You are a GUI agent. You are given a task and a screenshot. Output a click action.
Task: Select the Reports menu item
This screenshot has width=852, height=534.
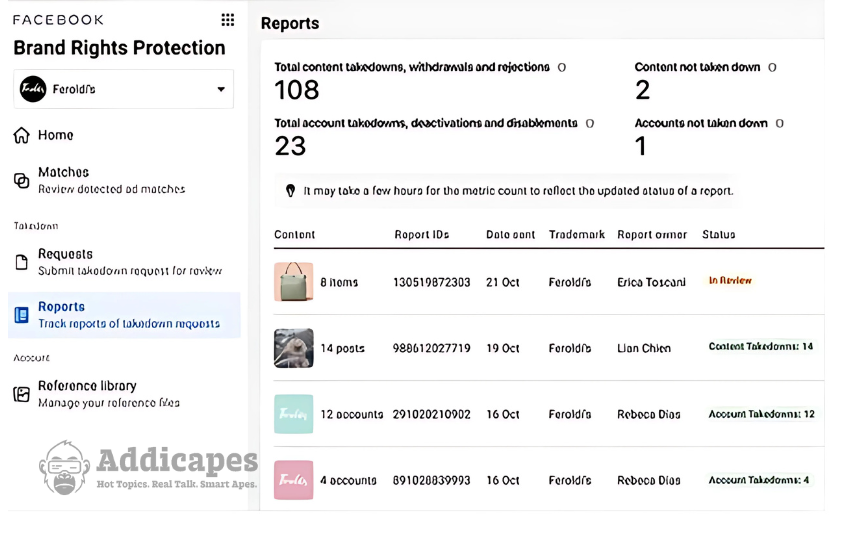point(124,315)
